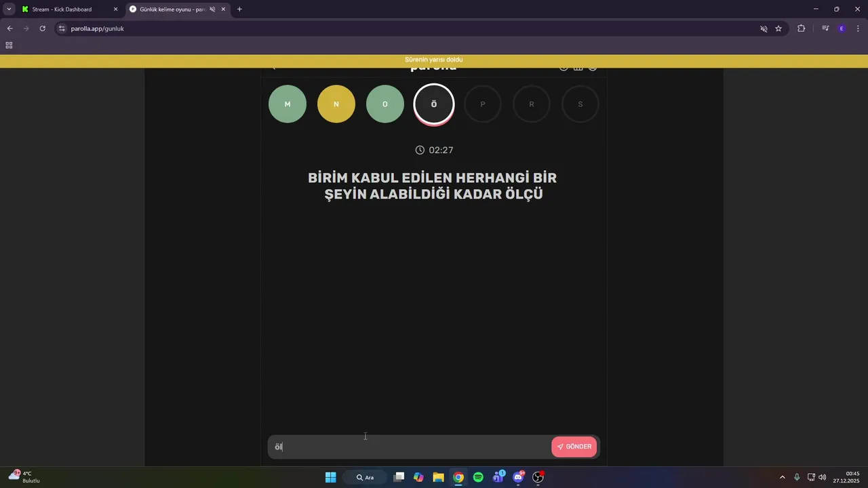
Task: Click the microphone tray icon
Action: (797, 477)
